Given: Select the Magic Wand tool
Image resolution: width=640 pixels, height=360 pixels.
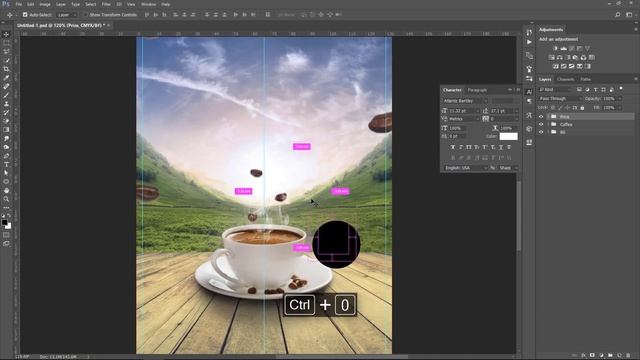Looking at the screenshot, I should 6,60.
